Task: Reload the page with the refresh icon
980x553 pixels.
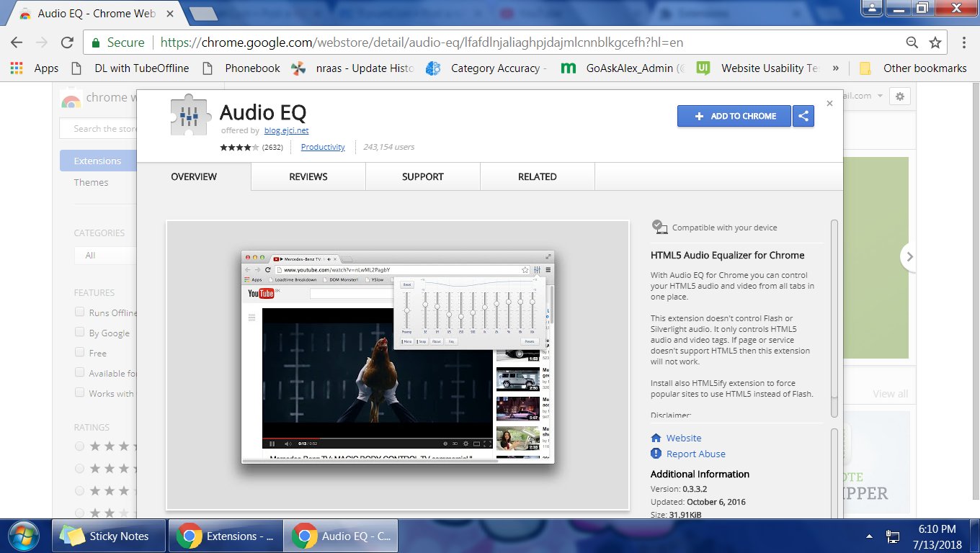Action: point(67,42)
